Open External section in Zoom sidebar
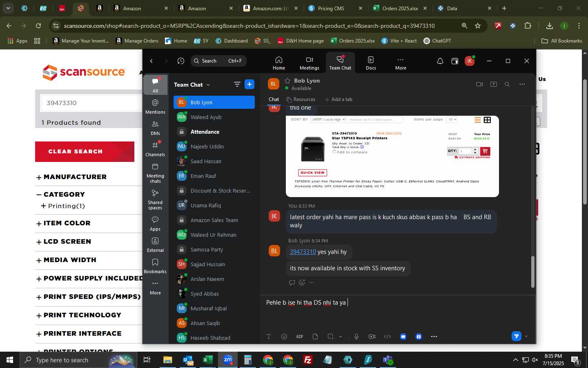 155,245
